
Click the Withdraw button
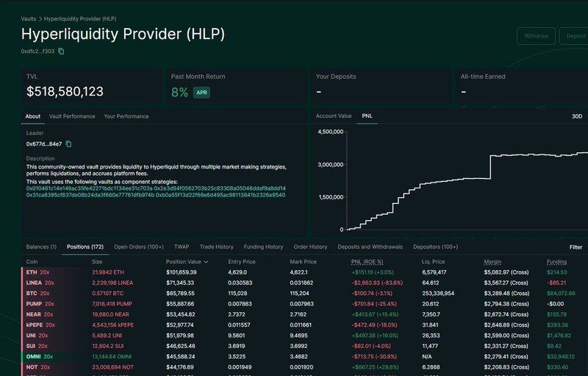point(536,36)
